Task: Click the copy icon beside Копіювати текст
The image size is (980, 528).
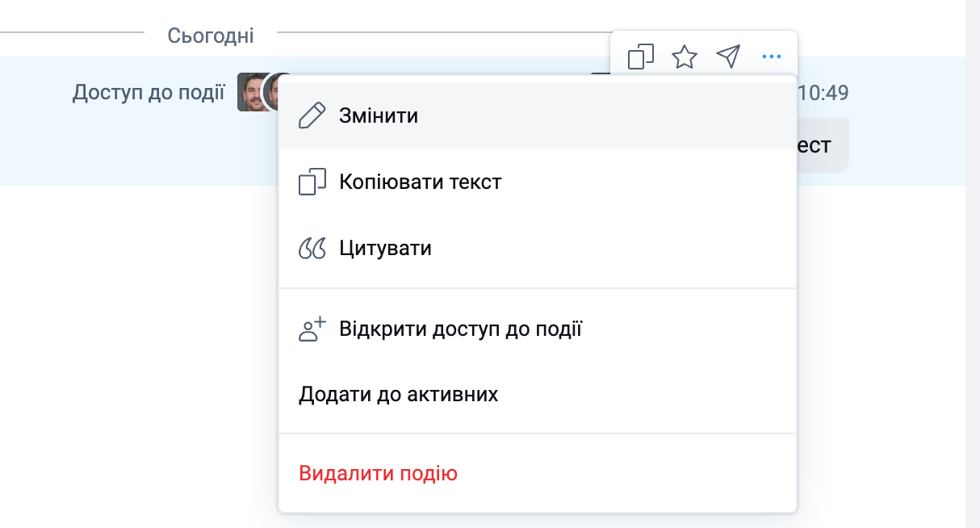Action: coord(312,182)
